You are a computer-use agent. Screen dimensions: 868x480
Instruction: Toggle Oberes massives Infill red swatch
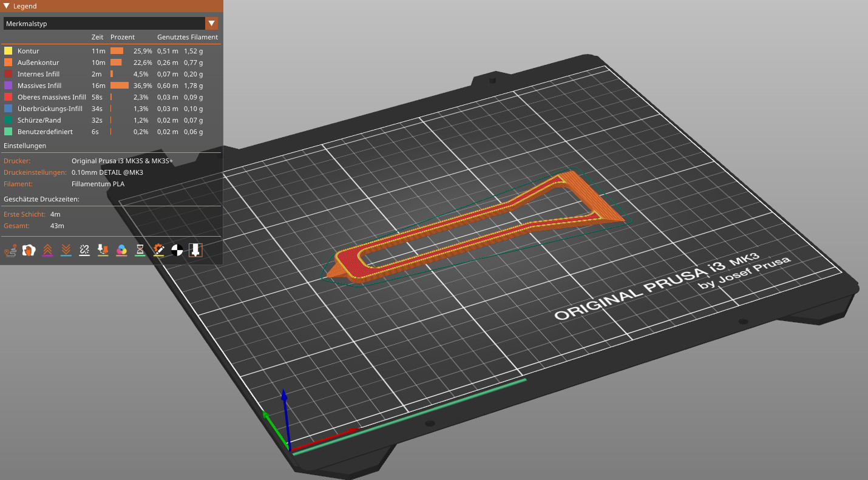(8, 97)
